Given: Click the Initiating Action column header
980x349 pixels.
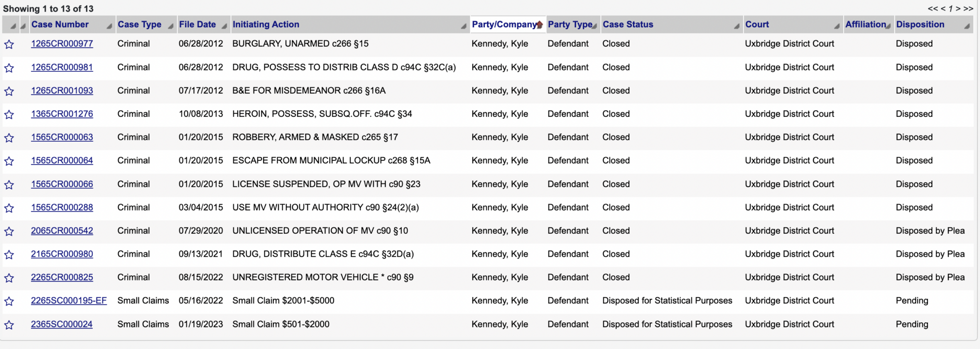Looking at the screenshot, I should 266,24.
